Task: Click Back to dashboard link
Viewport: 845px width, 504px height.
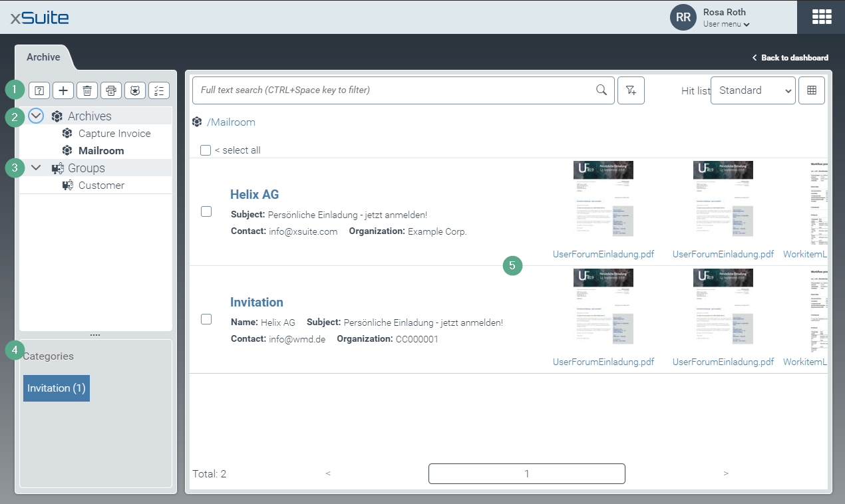Action: (x=790, y=58)
